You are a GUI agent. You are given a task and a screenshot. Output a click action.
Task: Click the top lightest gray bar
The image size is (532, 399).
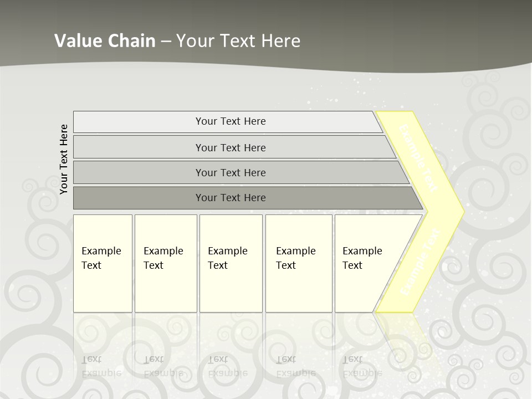click(231, 121)
